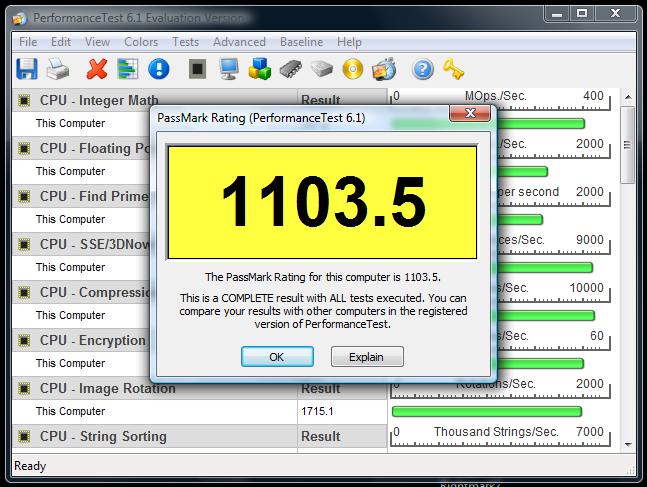The width and height of the screenshot is (647, 487).
Task: Click the Encryption green result bar
Action: (541, 363)
